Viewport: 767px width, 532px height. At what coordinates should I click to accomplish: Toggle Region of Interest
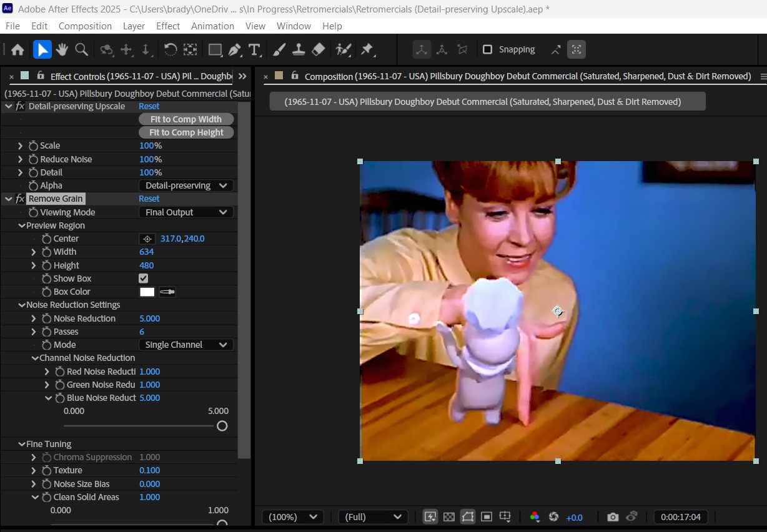(x=487, y=517)
